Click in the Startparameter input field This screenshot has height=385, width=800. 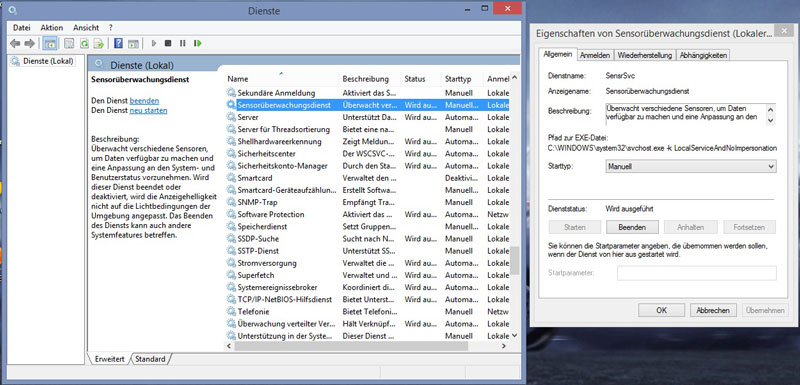(x=696, y=273)
